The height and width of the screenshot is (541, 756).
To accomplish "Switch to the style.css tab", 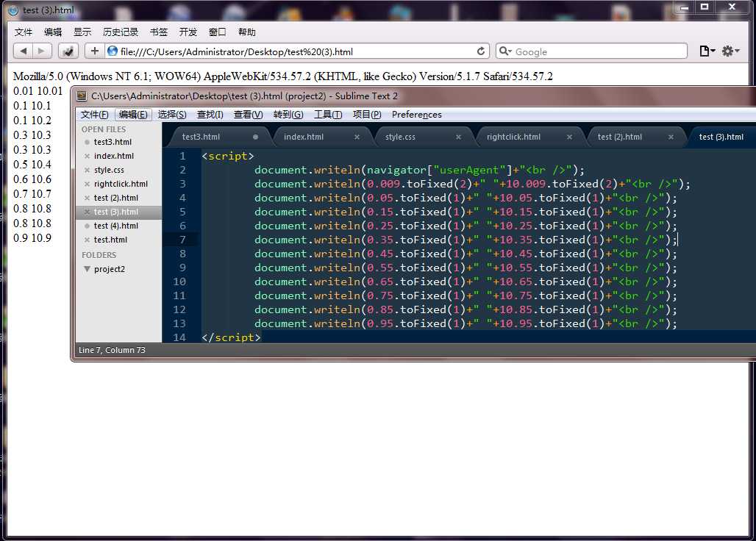I will pos(400,137).
